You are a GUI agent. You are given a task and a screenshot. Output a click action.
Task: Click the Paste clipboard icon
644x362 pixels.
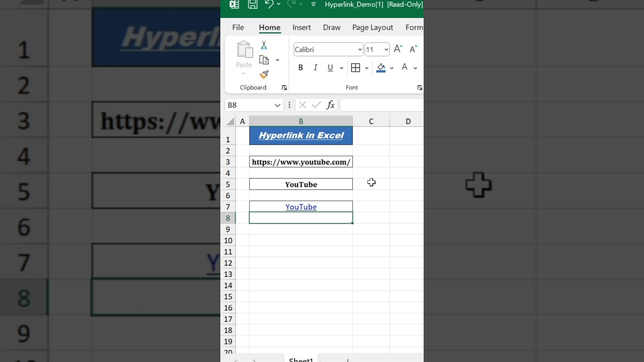245,50
